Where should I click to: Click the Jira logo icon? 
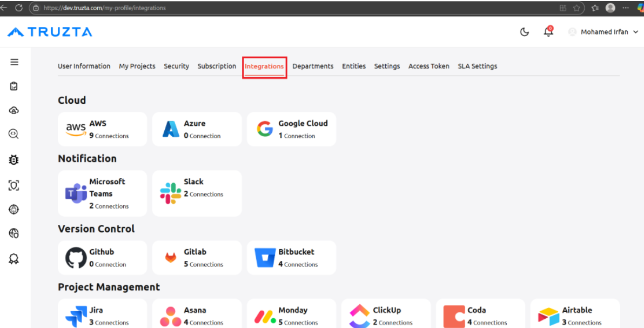pos(76,317)
